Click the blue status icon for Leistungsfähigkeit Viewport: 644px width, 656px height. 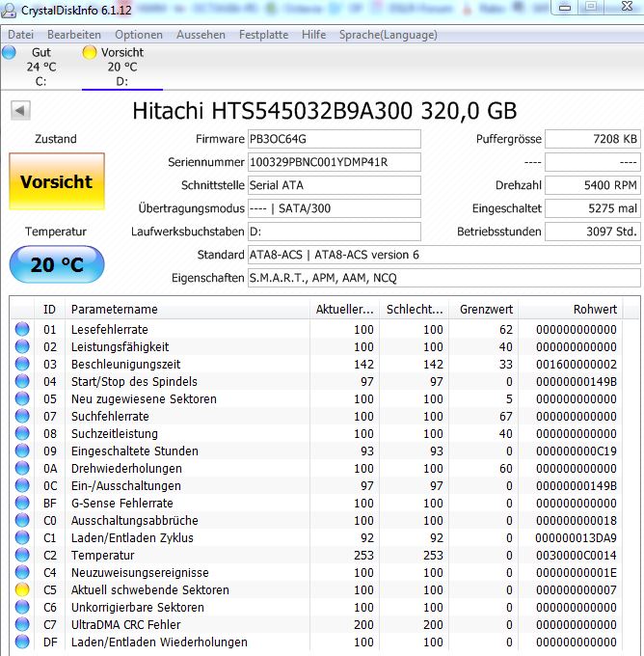[22, 346]
